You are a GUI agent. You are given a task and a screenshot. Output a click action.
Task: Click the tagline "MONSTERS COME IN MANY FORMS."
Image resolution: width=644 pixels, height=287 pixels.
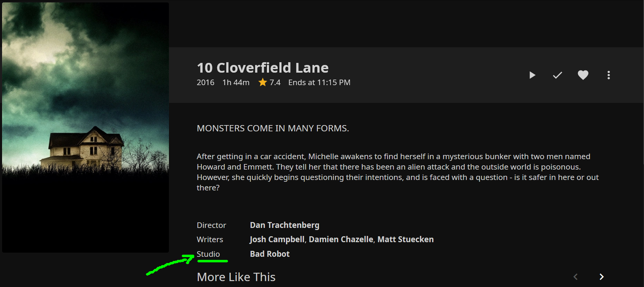coord(273,128)
